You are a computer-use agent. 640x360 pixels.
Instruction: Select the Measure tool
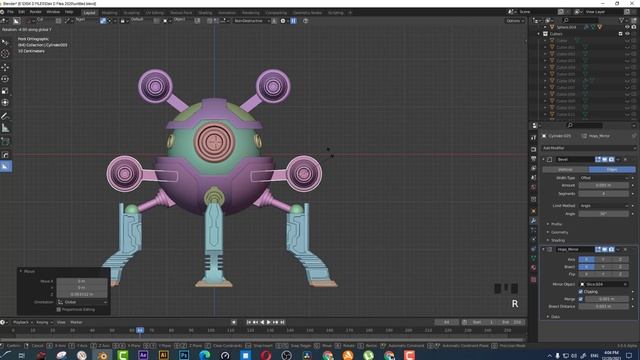tap(5, 128)
